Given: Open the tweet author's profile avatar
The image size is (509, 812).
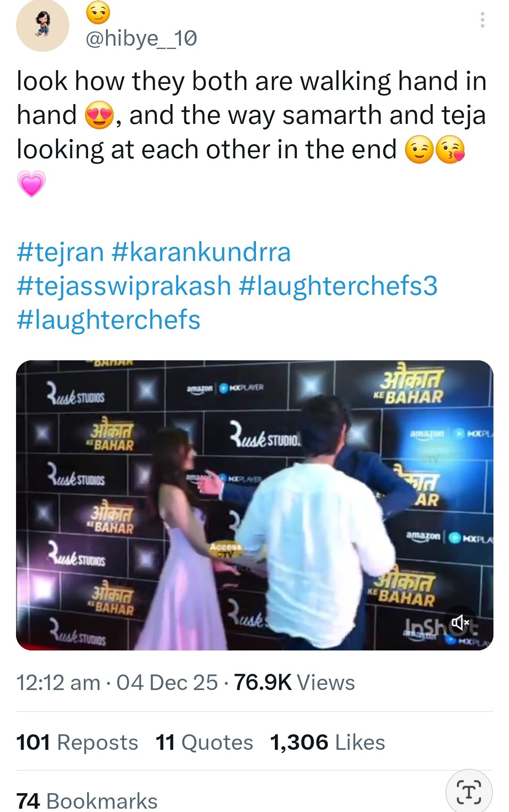Looking at the screenshot, I should point(42,26).
